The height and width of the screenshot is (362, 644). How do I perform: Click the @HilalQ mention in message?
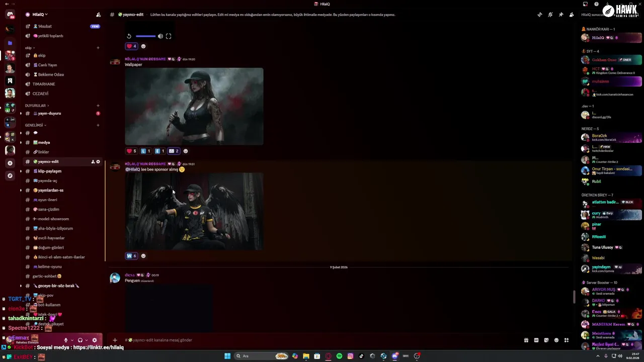point(133,169)
